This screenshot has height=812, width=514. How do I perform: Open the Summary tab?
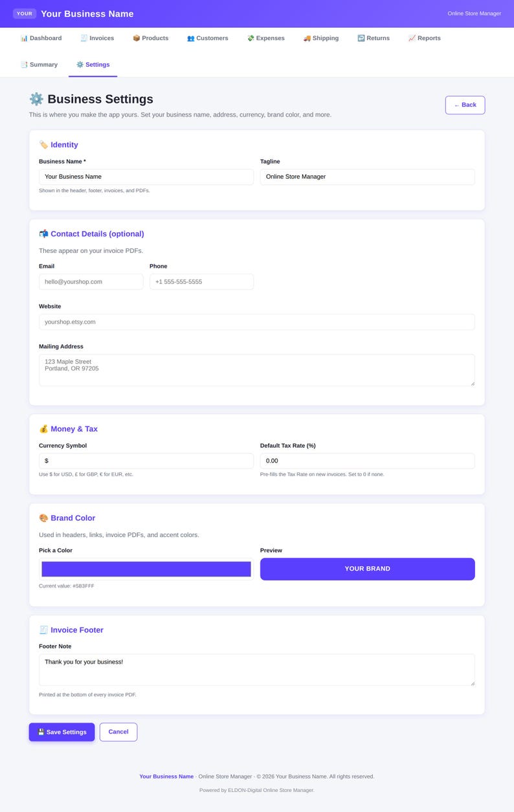click(x=39, y=65)
